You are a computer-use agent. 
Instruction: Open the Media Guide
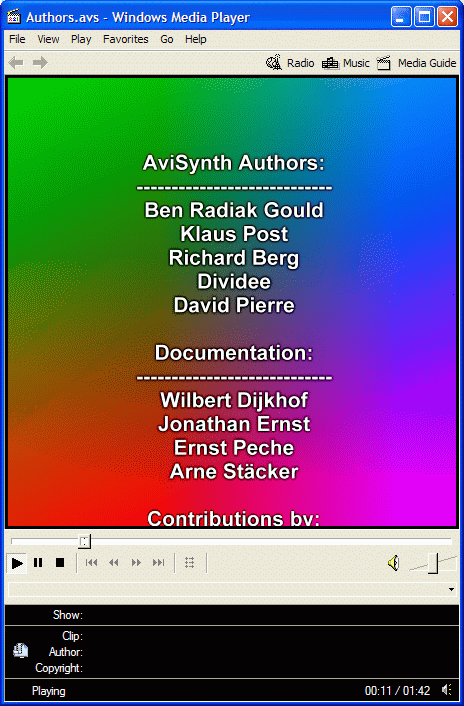click(x=416, y=63)
